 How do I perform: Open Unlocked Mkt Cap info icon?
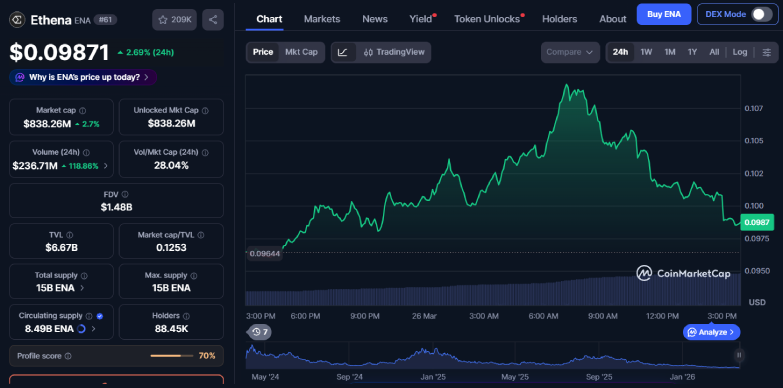coord(205,110)
